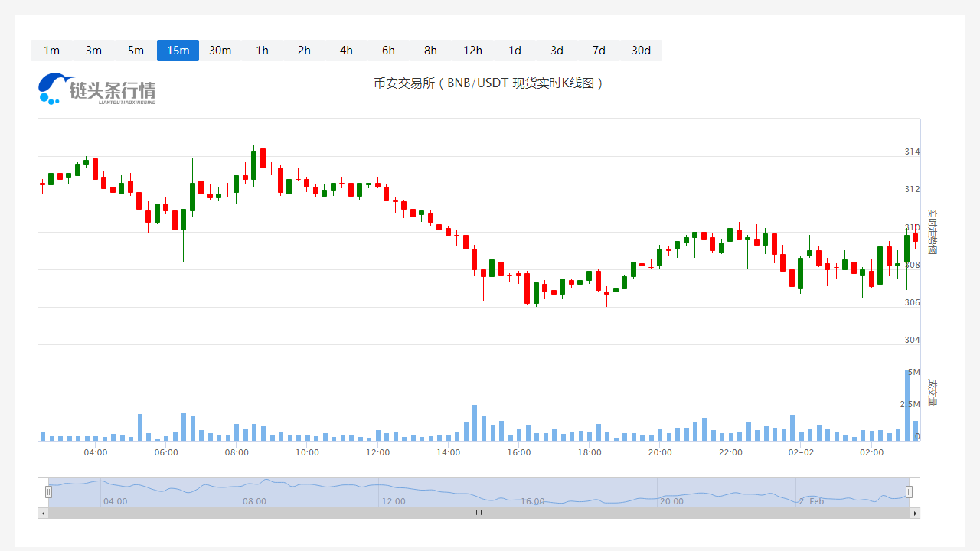Open the 1d daily chart
980x551 pixels.
point(514,51)
